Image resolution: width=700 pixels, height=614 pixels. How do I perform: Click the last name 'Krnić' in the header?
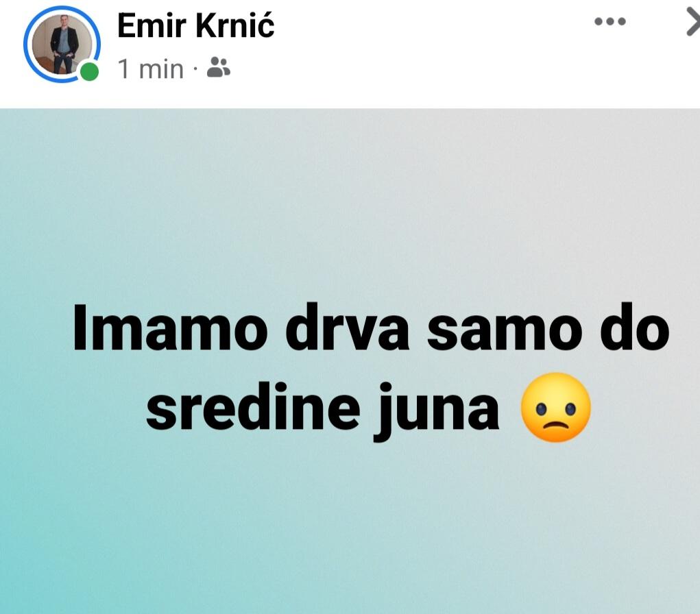pos(235,25)
